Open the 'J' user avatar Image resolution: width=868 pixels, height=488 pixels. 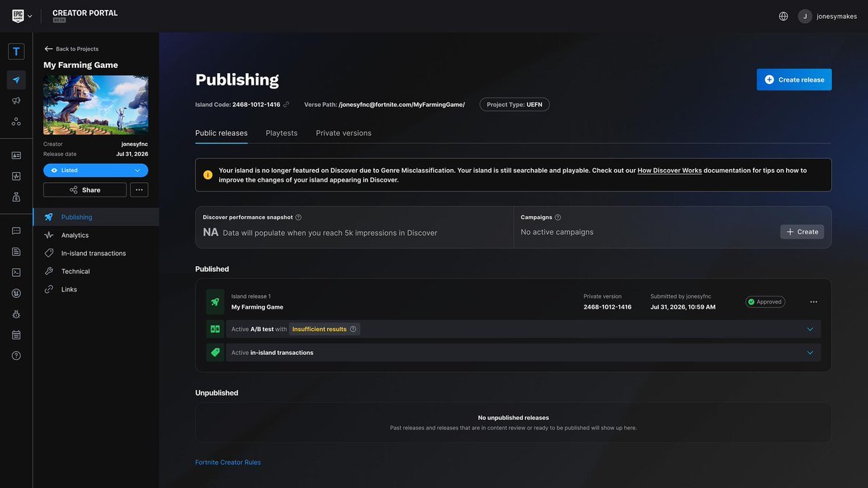pos(805,16)
